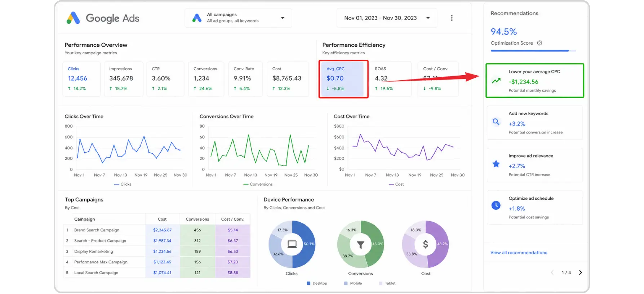Click the Optimization Score progress bar
The width and height of the screenshot is (644, 294).
click(x=533, y=51)
